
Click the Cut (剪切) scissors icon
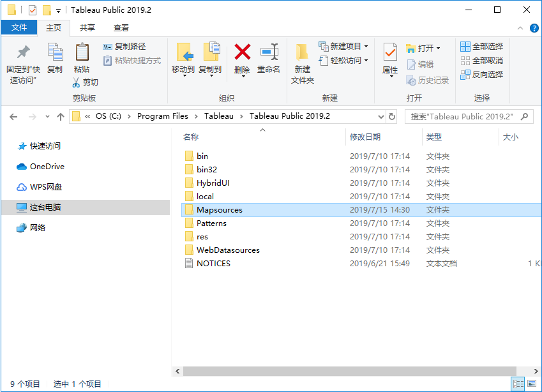coord(76,82)
